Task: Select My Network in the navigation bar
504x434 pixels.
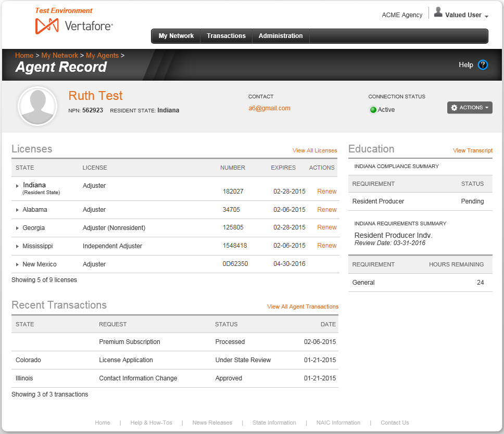Action: [x=175, y=36]
